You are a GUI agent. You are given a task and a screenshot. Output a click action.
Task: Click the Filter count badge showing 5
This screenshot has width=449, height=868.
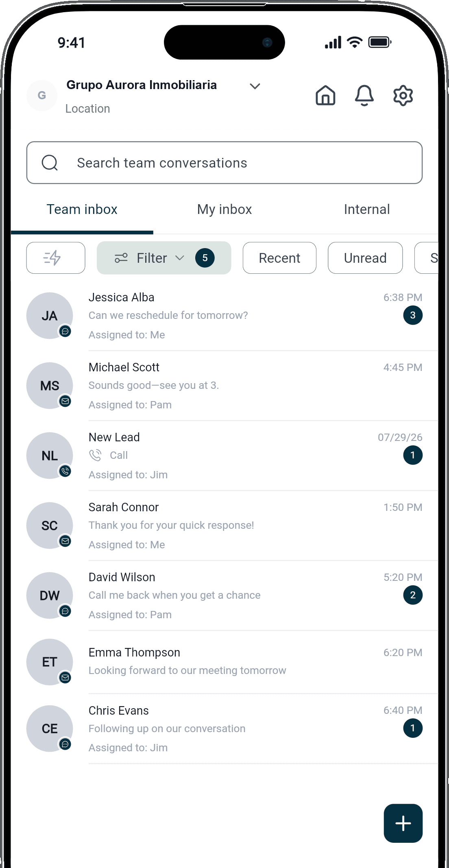pyautogui.click(x=205, y=258)
